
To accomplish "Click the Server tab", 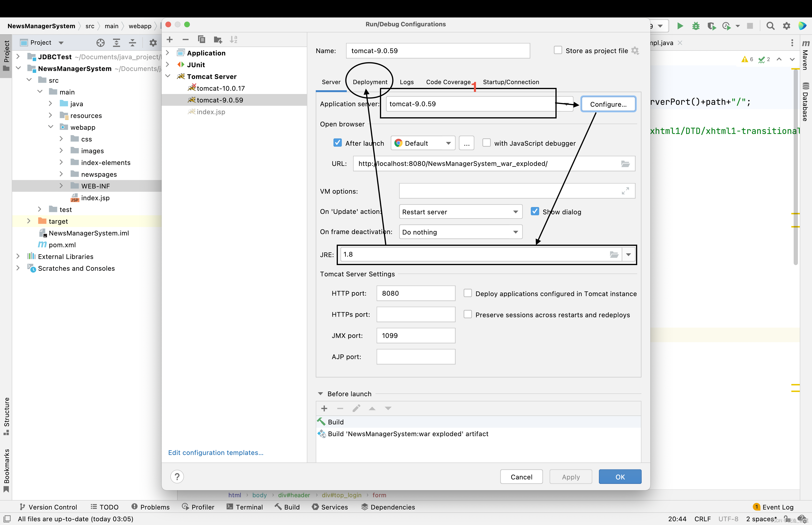I will 330,82.
